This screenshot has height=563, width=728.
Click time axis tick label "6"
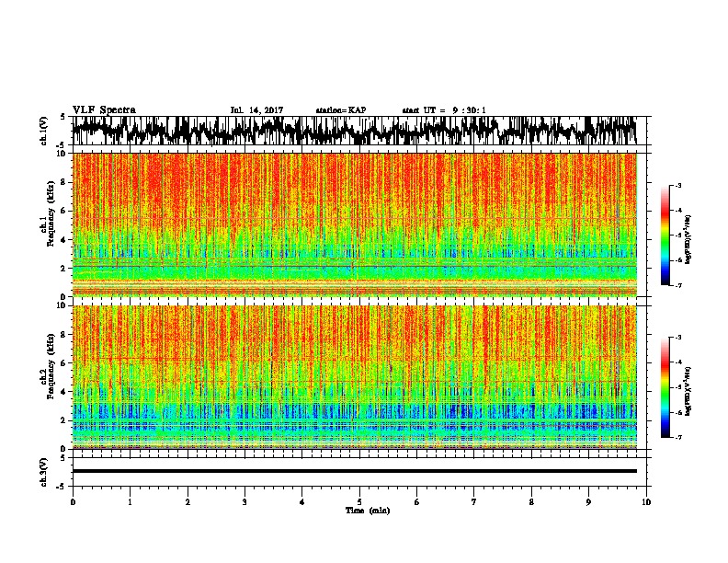pos(417,502)
